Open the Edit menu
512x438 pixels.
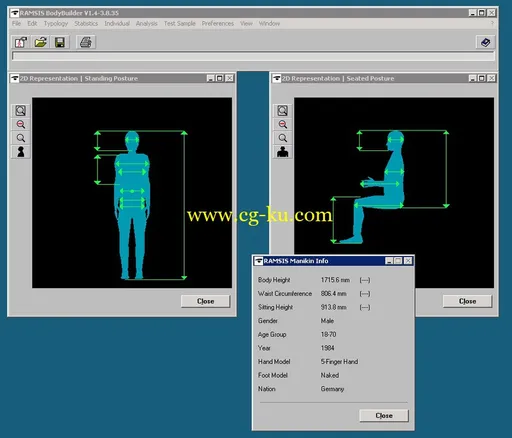point(32,23)
